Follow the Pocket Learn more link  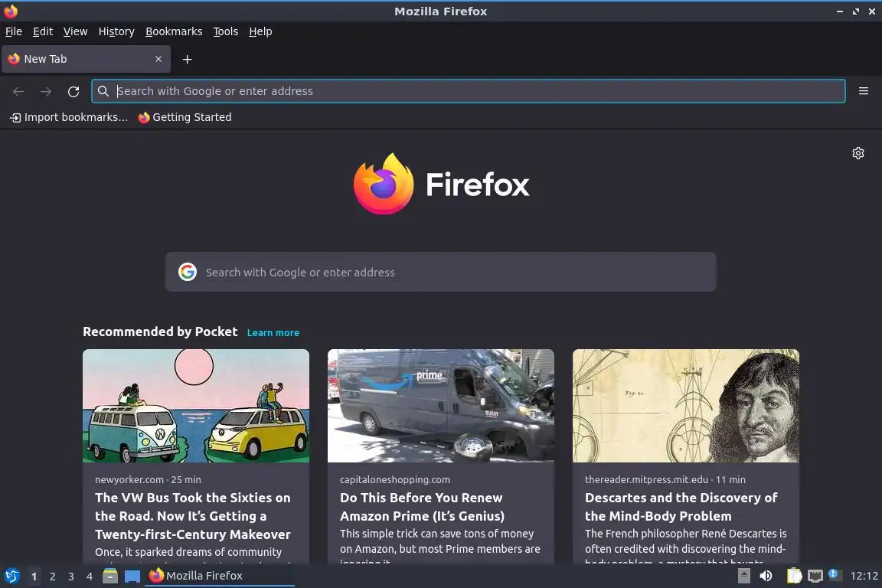coord(273,332)
